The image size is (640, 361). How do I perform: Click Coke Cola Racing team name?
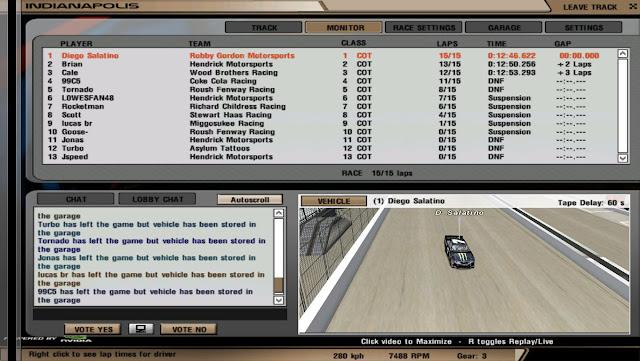(x=223, y=81)
